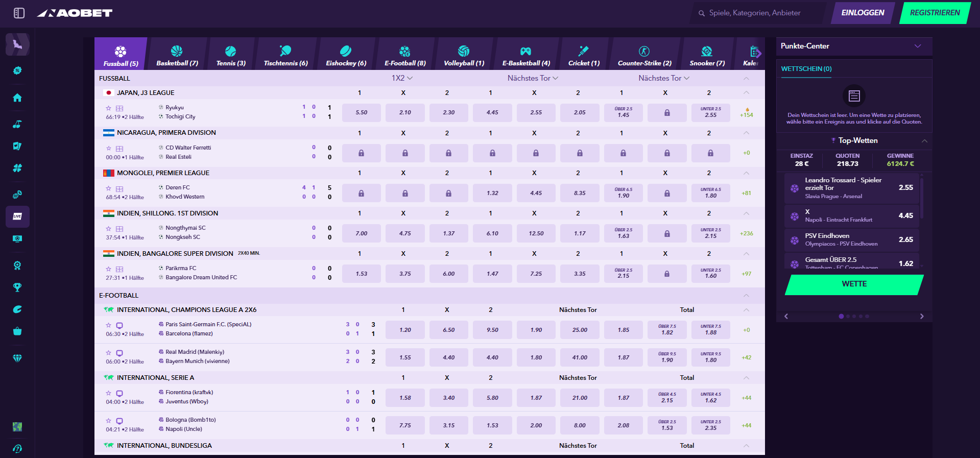
Task: Favorite the Paris Saint-Germain vs Barcelona e-match
Action: pos(108,325)
